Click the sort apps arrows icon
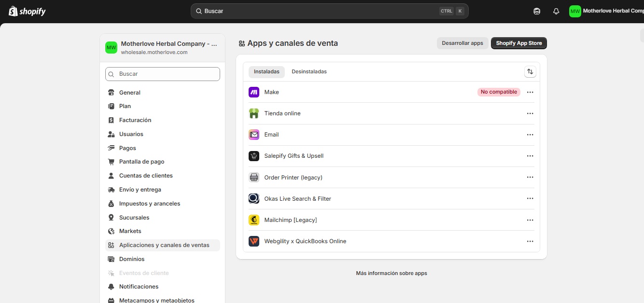 pos(530,71)
